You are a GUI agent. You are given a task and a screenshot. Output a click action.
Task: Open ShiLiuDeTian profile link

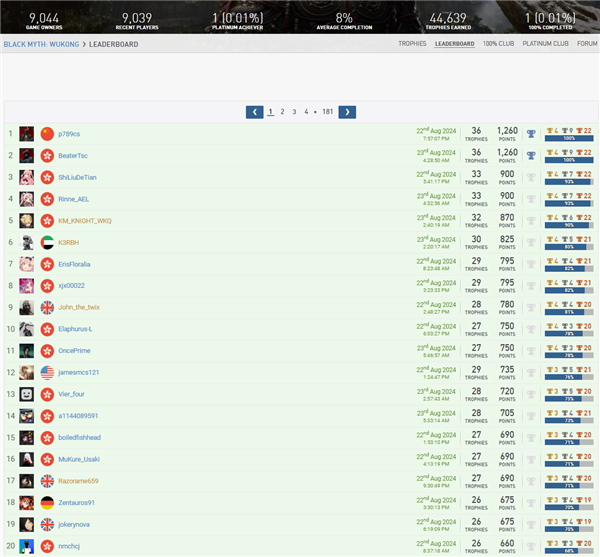pyautogui.click(x=77, y=178)
